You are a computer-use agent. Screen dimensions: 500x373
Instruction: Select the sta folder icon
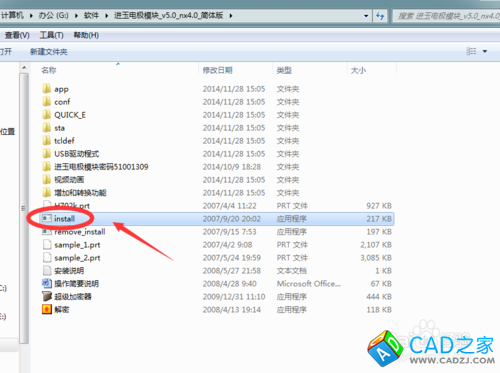(47, 128)
